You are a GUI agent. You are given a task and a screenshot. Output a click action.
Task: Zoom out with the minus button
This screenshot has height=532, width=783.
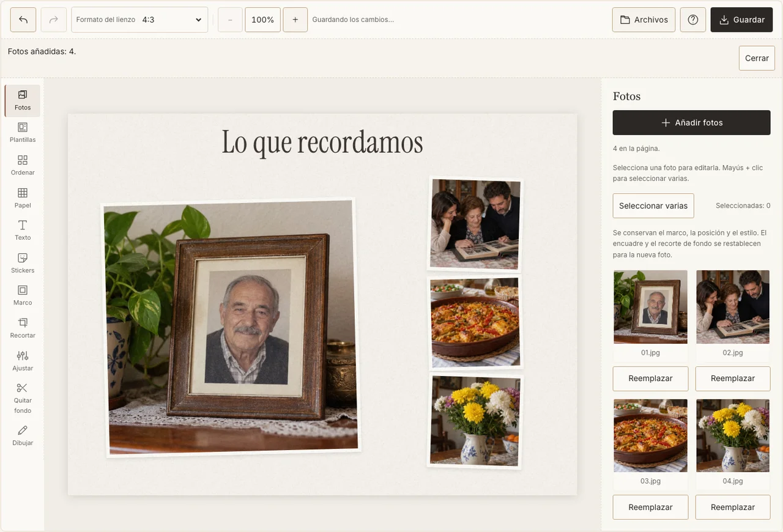point(230,20)
